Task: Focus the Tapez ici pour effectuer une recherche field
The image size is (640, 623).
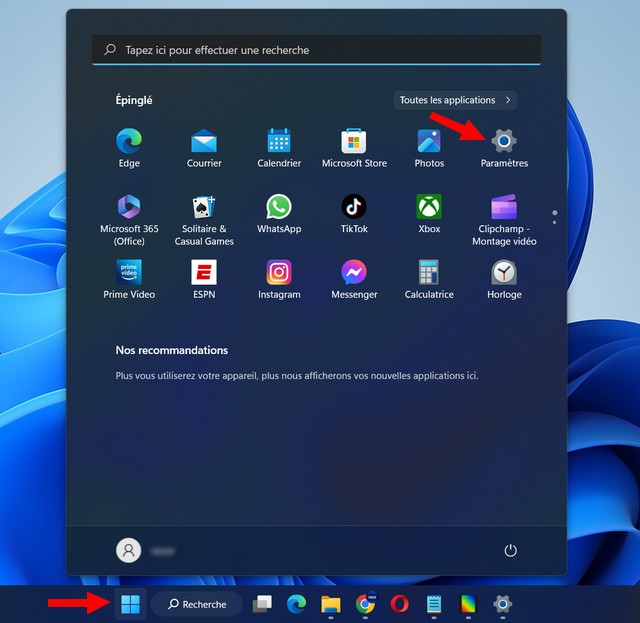Action: pyautogui.click(x=316, y=50)
